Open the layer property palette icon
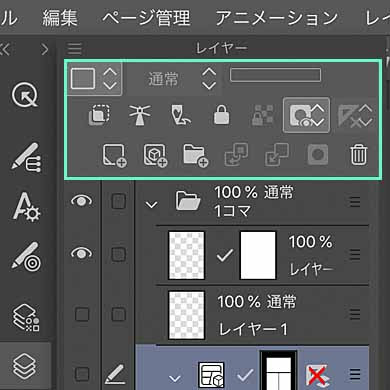 (x=26, y=317)
